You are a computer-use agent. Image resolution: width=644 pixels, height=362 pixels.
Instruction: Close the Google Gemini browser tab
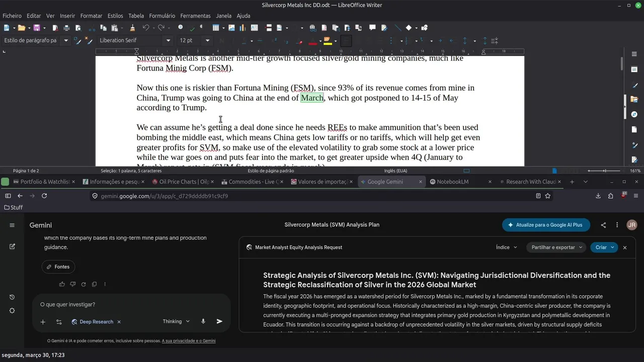tap(421, 182)
